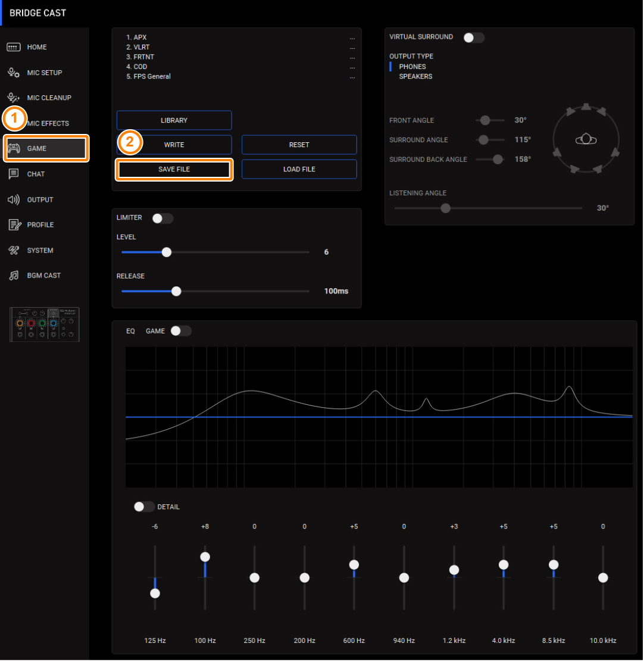Open BGM CAST page
The width and height of the screenshot is (644, 662).
click(45, 276)
